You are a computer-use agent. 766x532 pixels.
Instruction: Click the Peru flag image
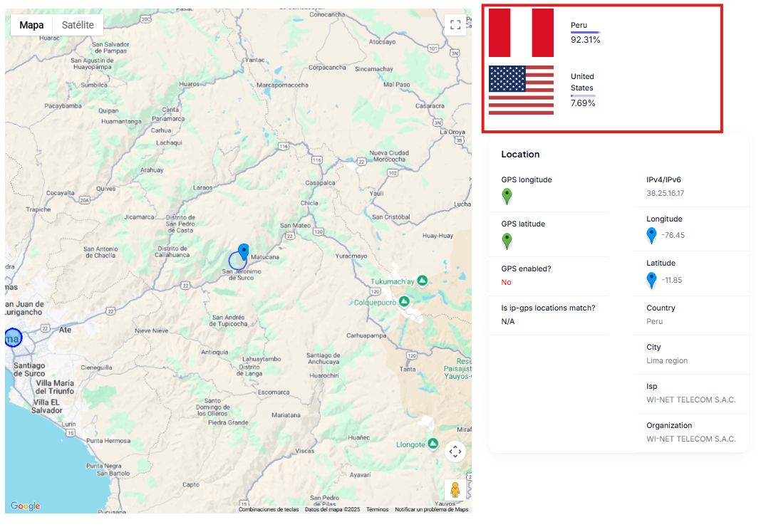(522, 33)
